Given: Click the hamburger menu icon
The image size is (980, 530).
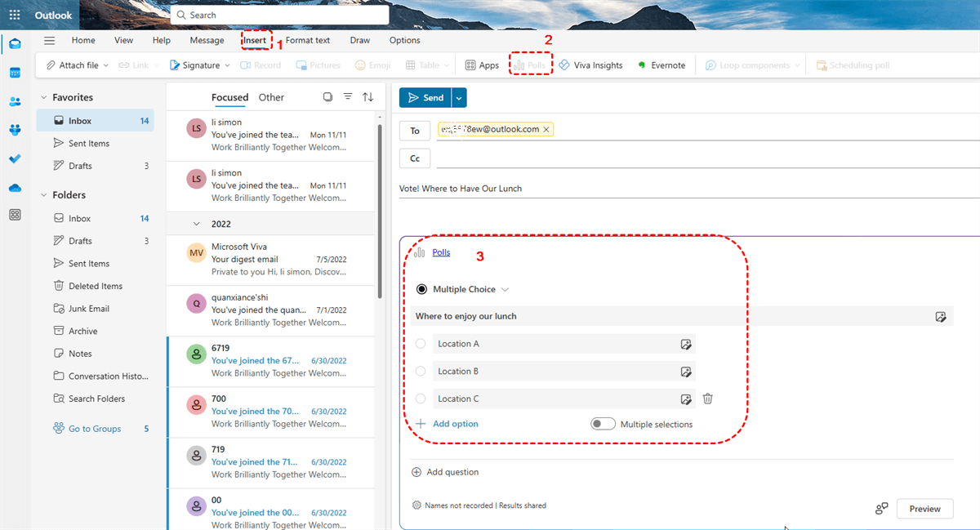Looking at the screenshot, I should point(50,41).
